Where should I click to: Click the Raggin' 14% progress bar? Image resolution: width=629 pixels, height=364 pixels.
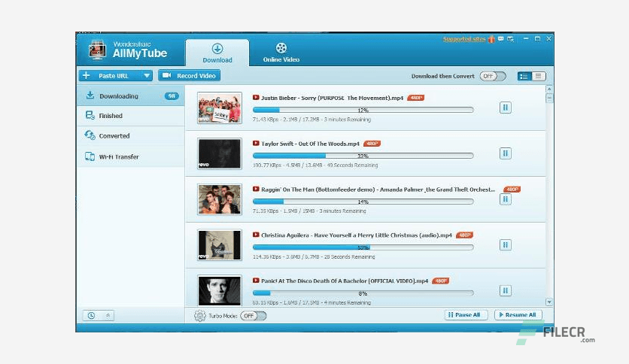tap(363, 202)
